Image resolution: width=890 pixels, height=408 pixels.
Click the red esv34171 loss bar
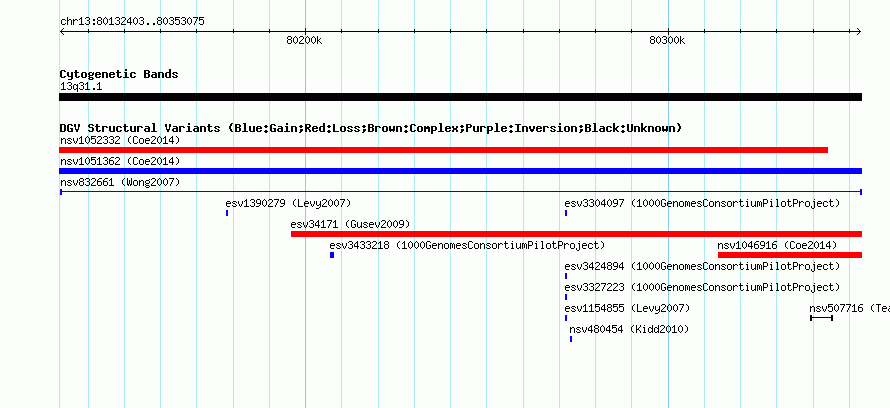[576, 234]
